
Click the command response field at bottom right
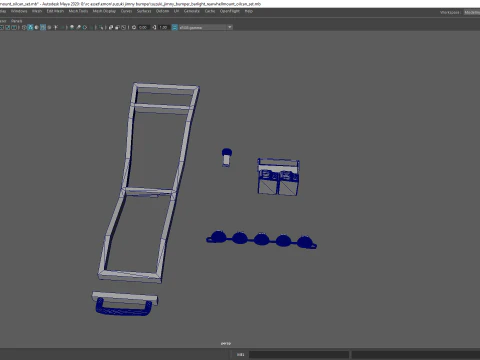416,354
